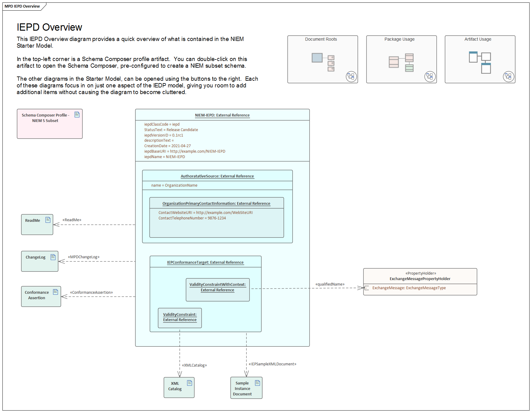Select the ValidityConstraint External Reference box
The width and height of the screenshot is (532, 413).
(180, 318)
